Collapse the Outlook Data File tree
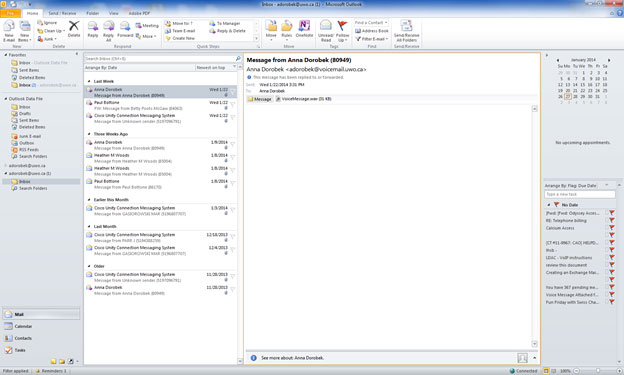624x375 pixels. [6, 99]
